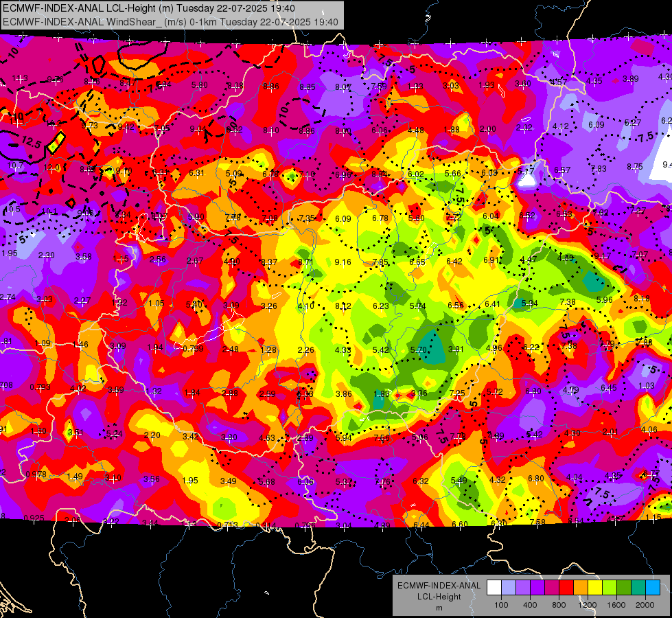This screenshot has height=618, width=672.
Task: Select the sky blue legend swatch
Action: click(x=653, y=588)
